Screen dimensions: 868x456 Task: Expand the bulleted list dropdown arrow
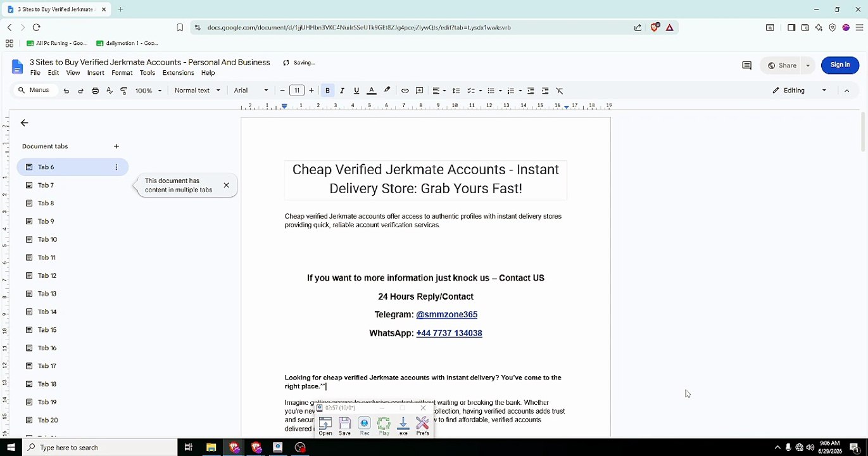tap(500, 91)
